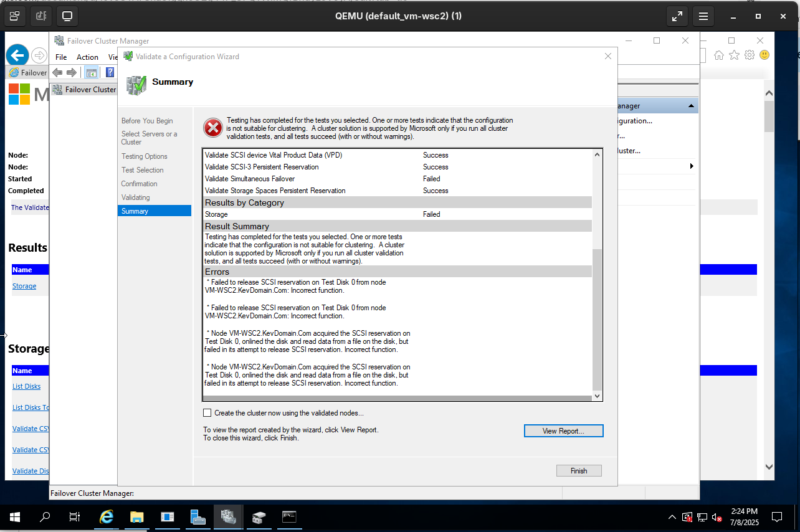Click the wizard results scrollbar thumb

click(x=597, y=320)
